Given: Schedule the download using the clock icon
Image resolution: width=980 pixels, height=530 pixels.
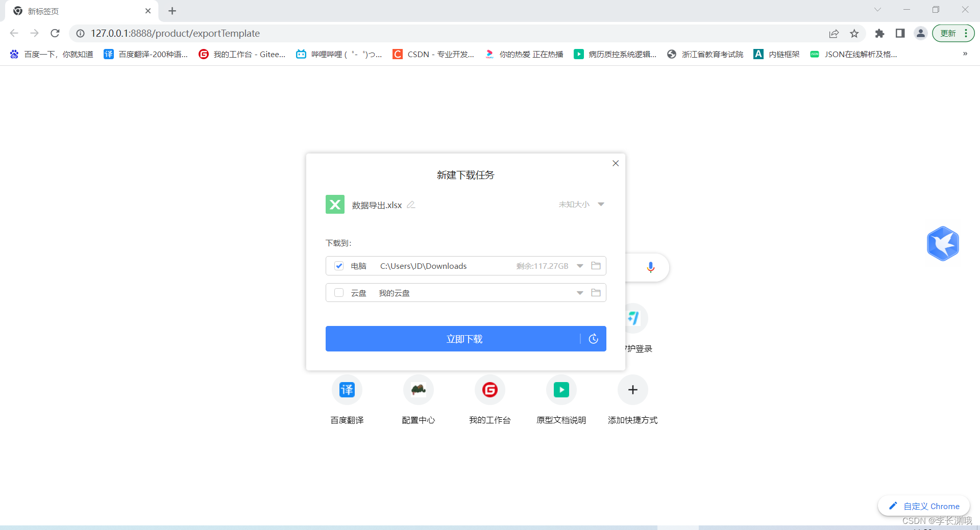Looking at the screenshot, I should (x=593, y=339).
